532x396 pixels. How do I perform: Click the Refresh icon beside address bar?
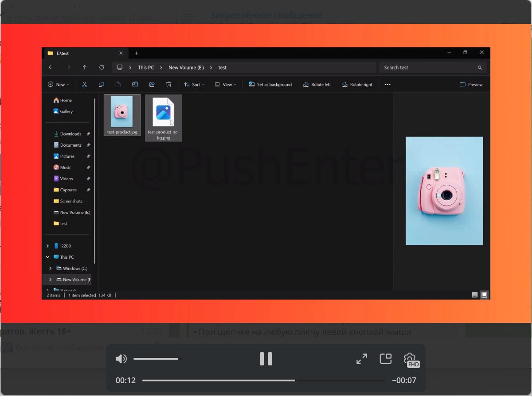(102, 68)
